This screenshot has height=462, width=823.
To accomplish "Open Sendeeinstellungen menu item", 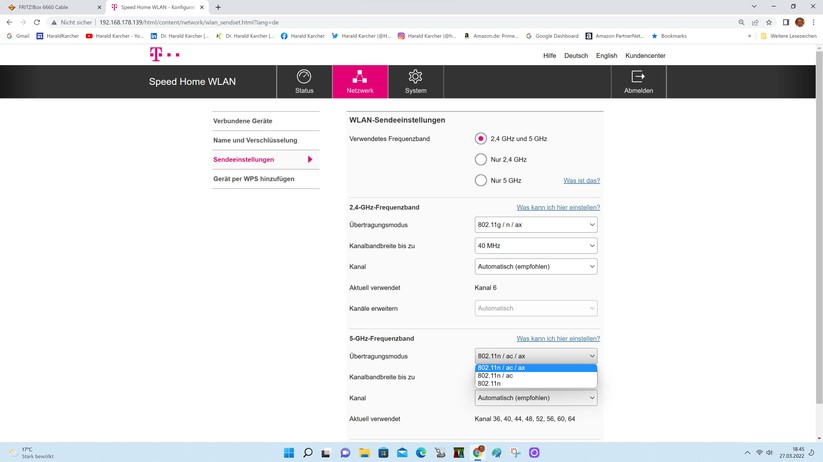I will [x=266, y=160].
